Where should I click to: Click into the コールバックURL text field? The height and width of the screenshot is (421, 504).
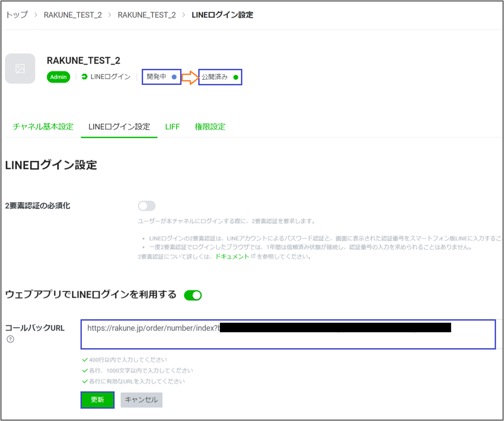point(288,334)
